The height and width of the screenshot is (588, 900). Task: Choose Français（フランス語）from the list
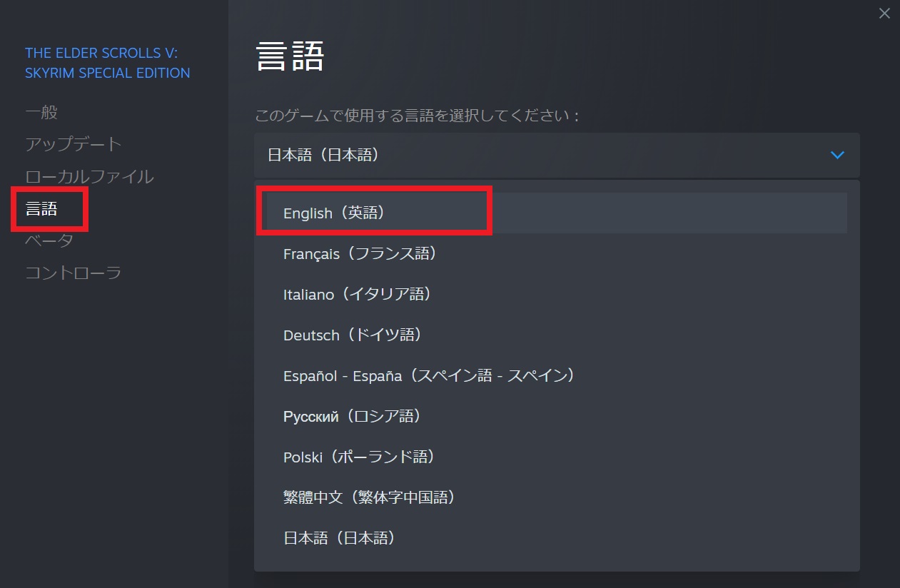(557, 253)
